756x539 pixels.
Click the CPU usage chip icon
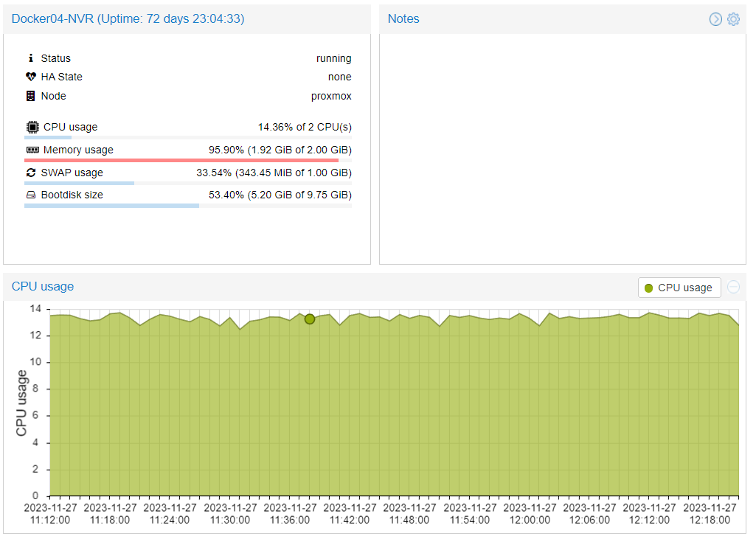[32, 127]
